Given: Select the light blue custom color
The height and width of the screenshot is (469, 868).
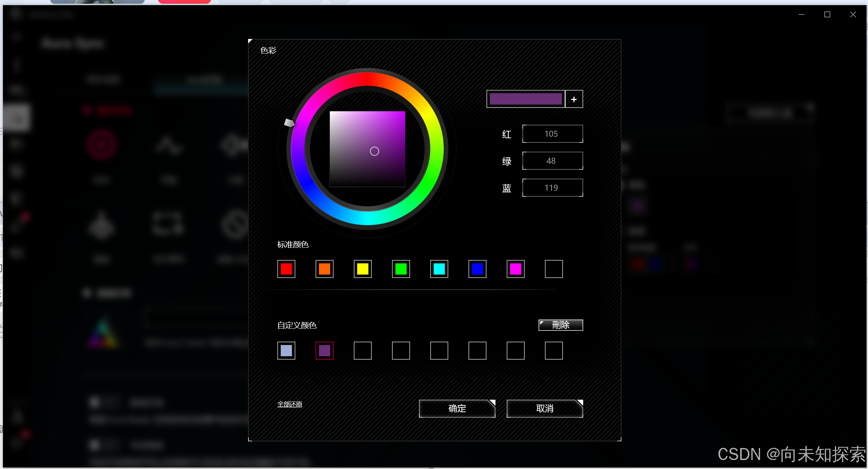Looking at the screenshot, I should tap(286, 351).
